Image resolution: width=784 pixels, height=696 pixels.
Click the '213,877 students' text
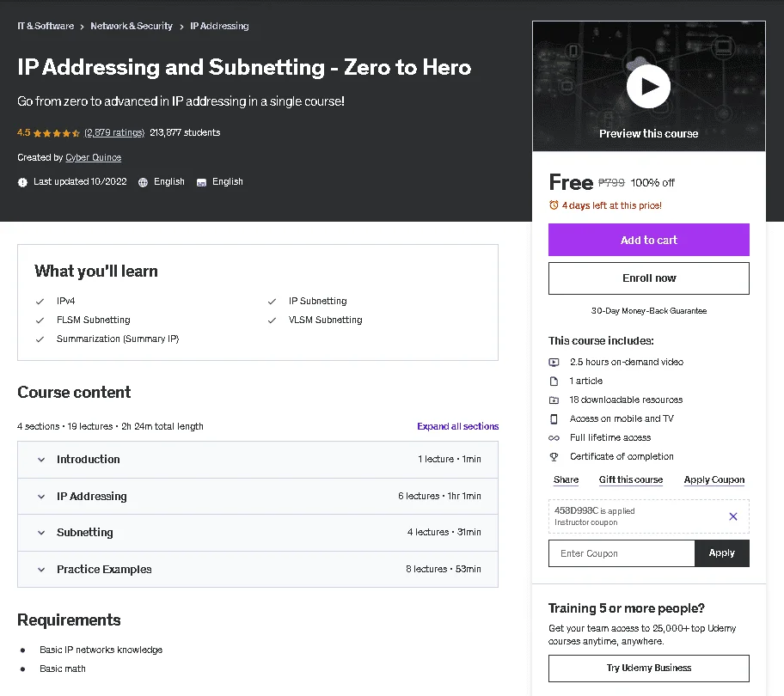(185, 132)
